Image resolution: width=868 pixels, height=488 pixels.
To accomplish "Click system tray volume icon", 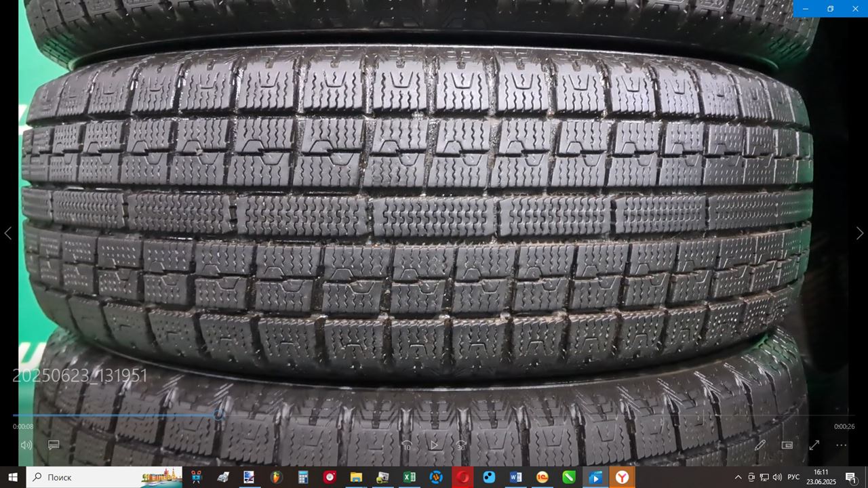I will click(777, 477).
